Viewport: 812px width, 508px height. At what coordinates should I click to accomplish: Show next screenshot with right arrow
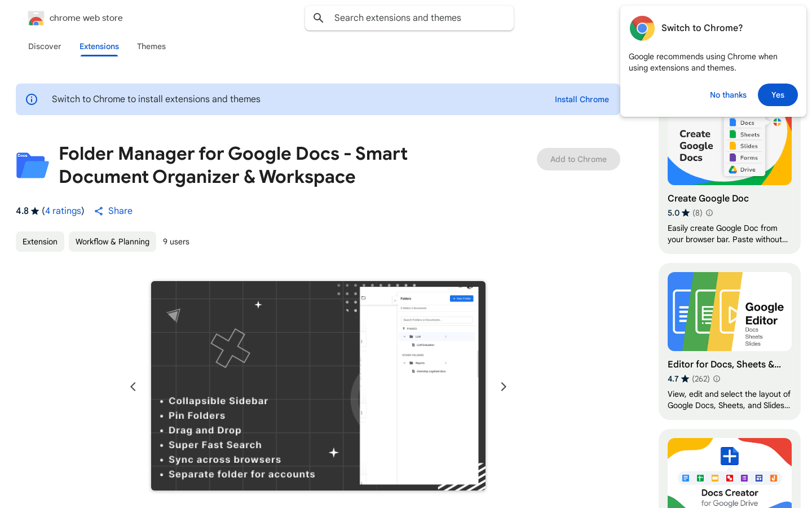[x=504, y=387]
